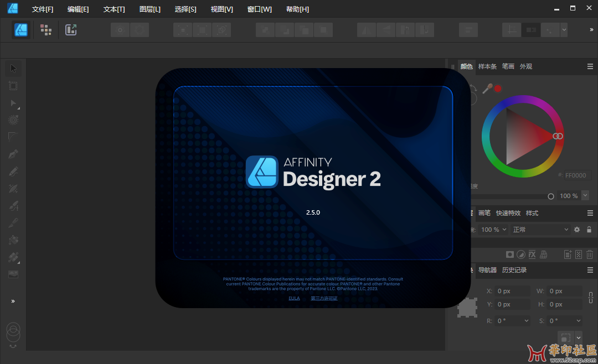Open 编辑[E] menu
This screenshot has width=598, height=364.
(78, 9)
